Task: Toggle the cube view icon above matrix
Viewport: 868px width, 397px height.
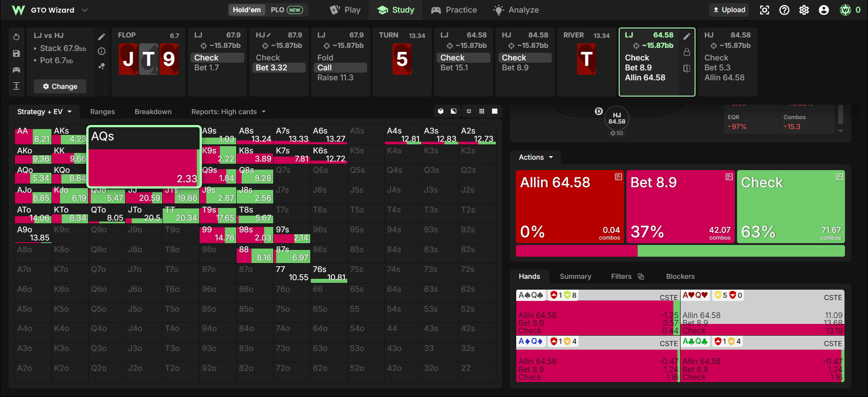Action: (441, 111)
